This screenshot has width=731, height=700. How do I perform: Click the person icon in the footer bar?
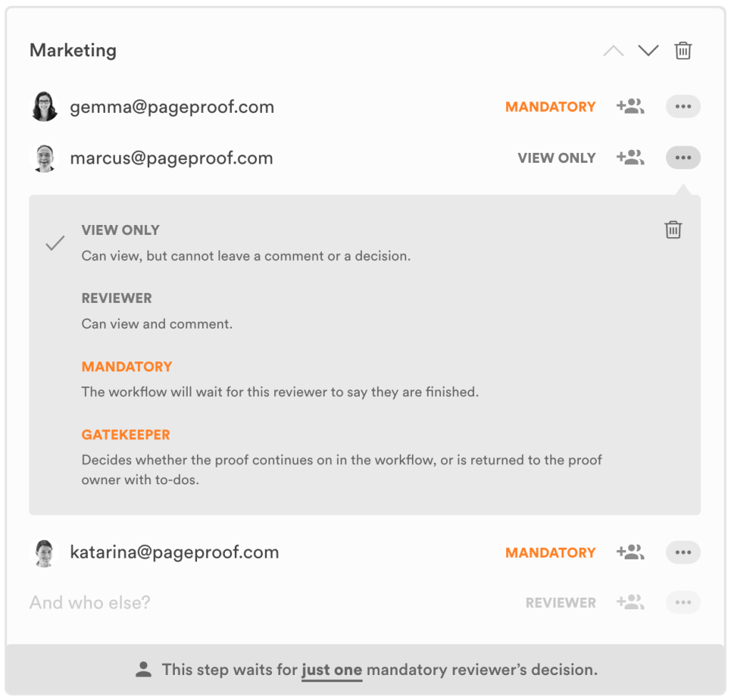pos(143,669)
